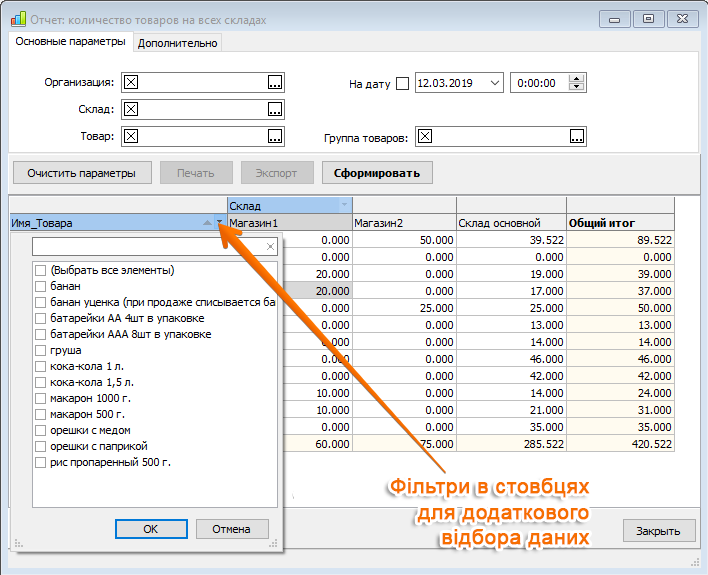Click the Магазин1 column header
708x575 pixels.
click(x=290, y=223)
